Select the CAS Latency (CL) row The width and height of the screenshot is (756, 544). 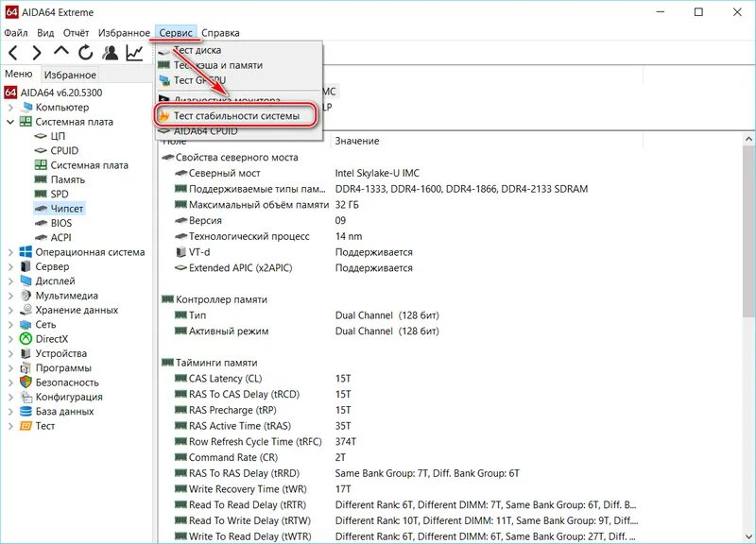[451, 378]
